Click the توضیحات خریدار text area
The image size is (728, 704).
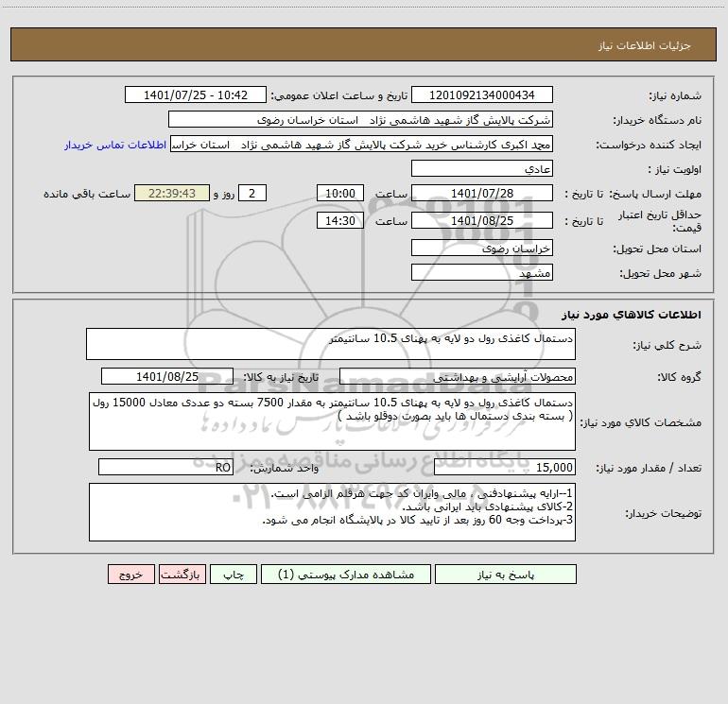tap(332, 512)
